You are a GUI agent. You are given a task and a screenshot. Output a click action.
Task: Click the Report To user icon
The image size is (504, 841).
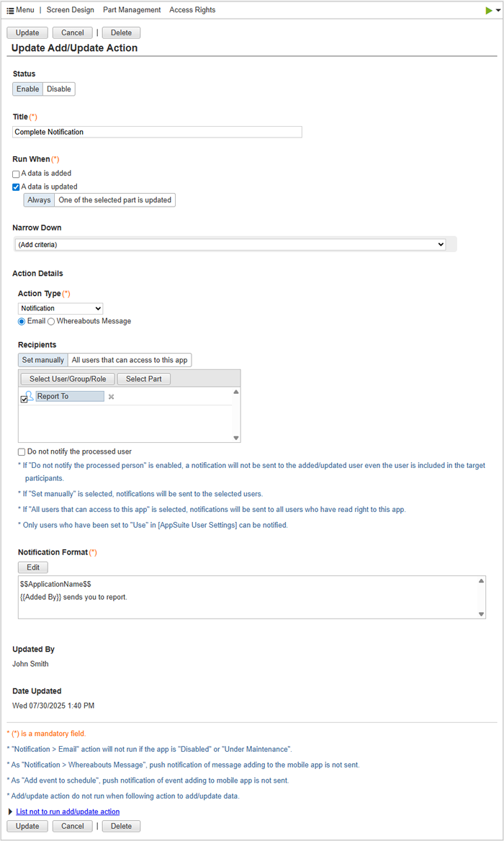(x=30, y=395)
